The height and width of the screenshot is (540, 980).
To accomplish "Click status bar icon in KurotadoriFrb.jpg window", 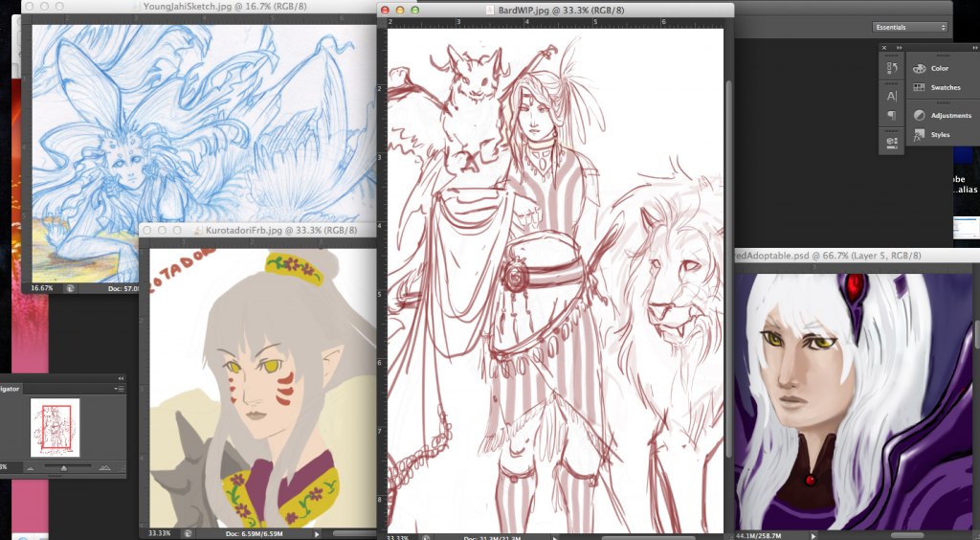I will tap(189, 532).
